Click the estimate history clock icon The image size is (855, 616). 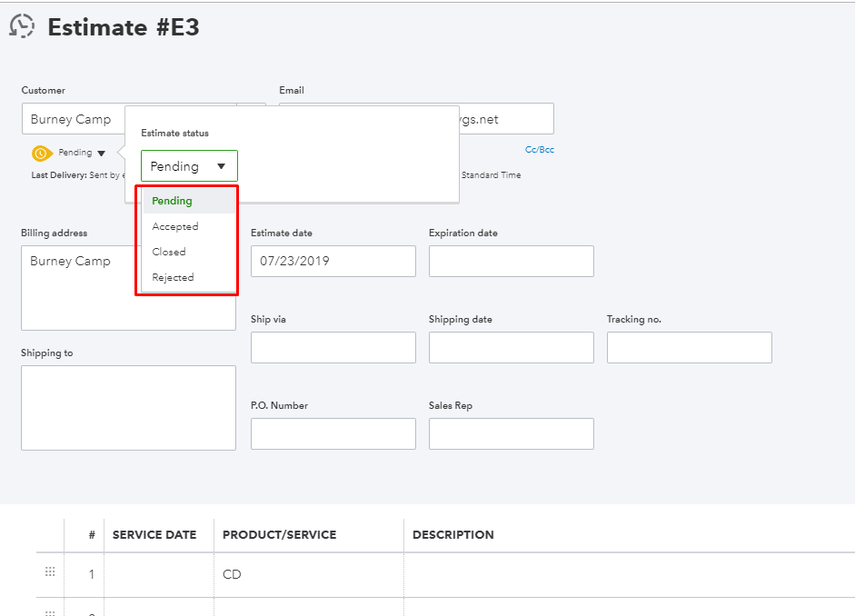click(x=22, y=26)
